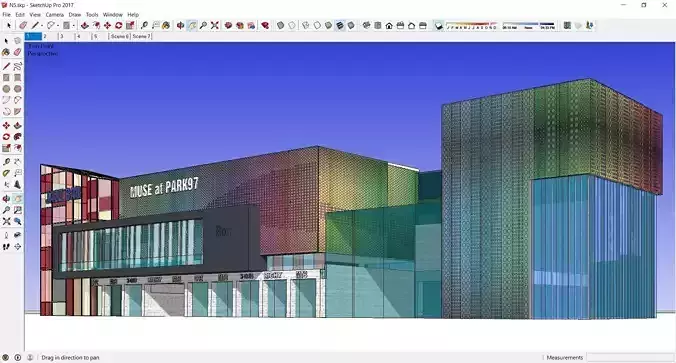Select the Eraser tool in the horizontal toolbar
This screenshot has width=676, height=363.
pyautogui.click(x=23, y=26)
